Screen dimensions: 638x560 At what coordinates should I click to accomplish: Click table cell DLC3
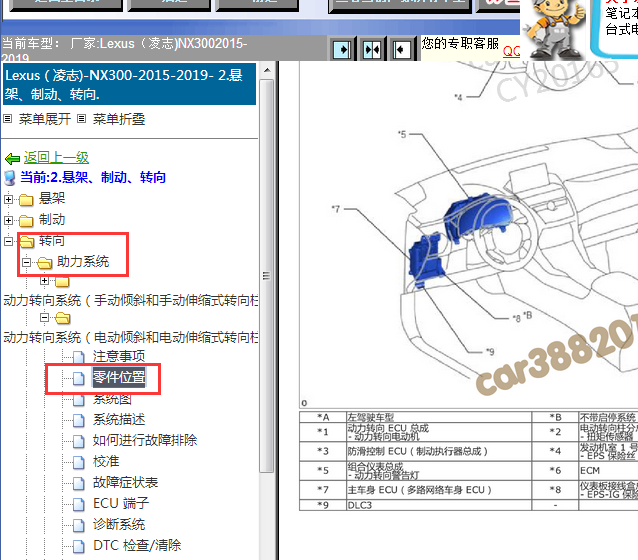point(439,505)
